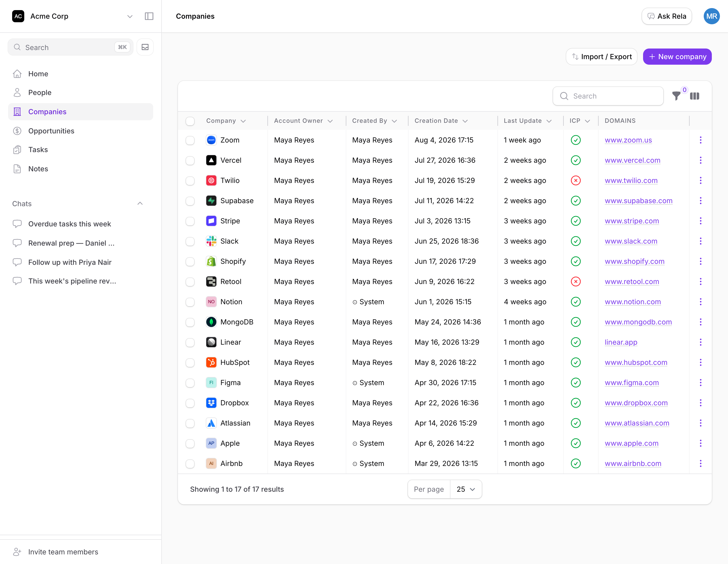
Task: Open the Company column sort dropdown
Action: [x=243, y=121]
